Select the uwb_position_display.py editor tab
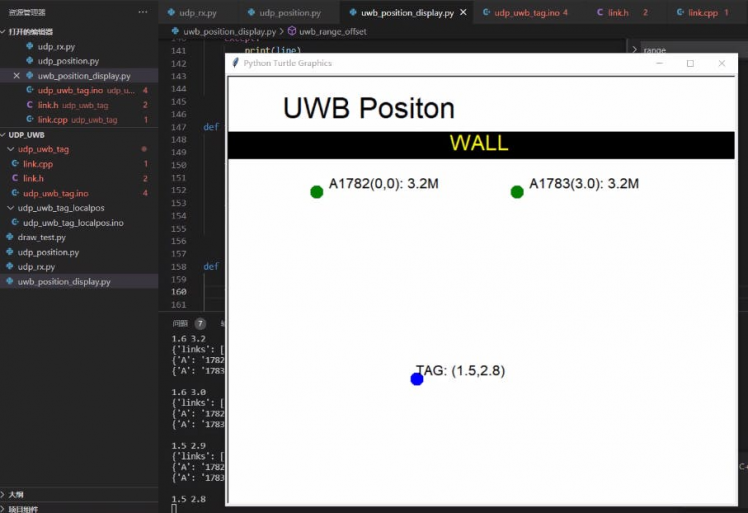Screen dimensions: 748x513 pos(407,13)
